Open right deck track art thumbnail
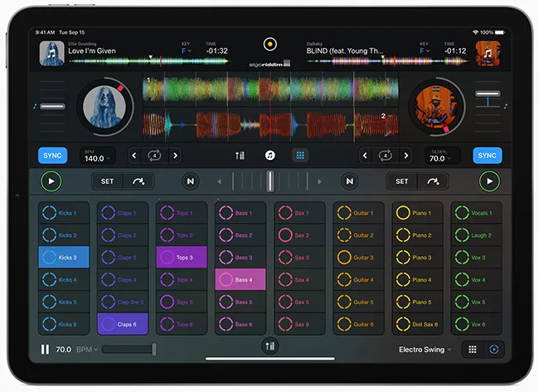The width and height of the screenshot is (539, 392). (x=488, y=53)
